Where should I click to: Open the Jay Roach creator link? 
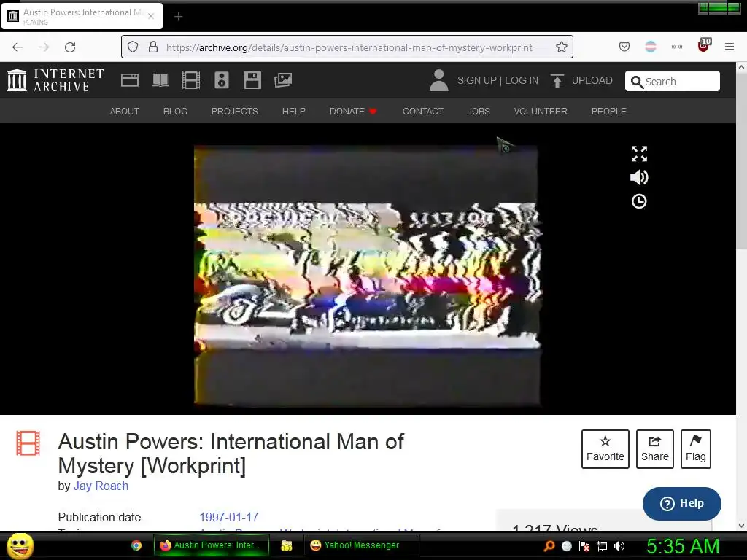(101, 486)
